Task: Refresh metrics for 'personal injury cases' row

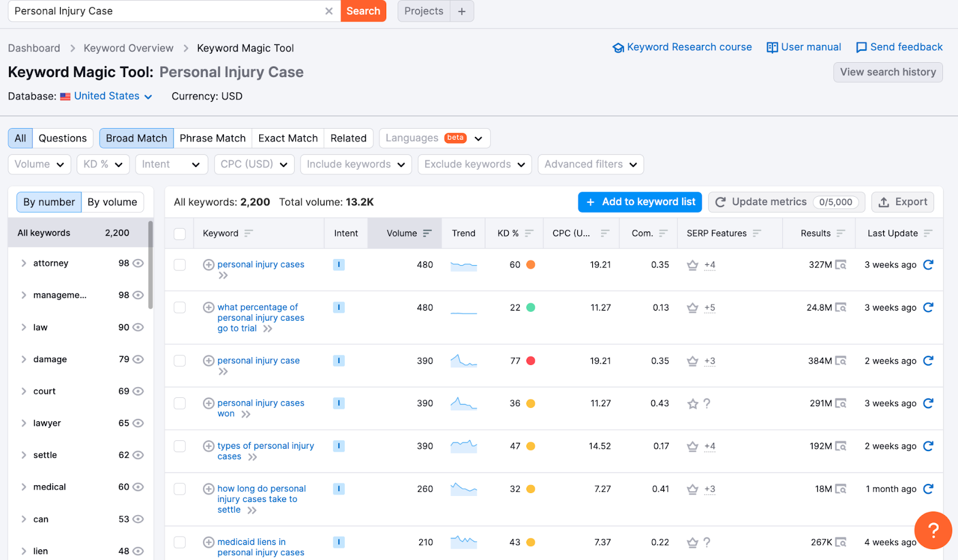Action: point(928,264)
